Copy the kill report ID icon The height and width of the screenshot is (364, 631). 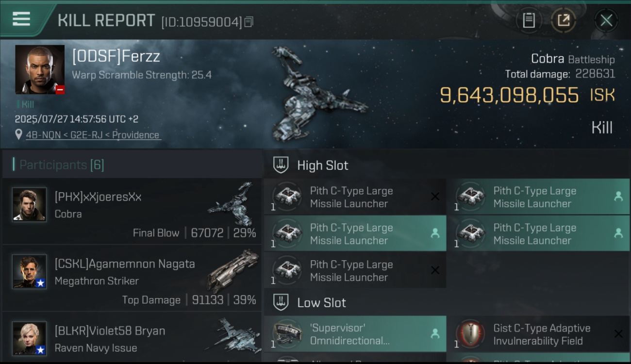pyautogui.click(x=249, y=22)
